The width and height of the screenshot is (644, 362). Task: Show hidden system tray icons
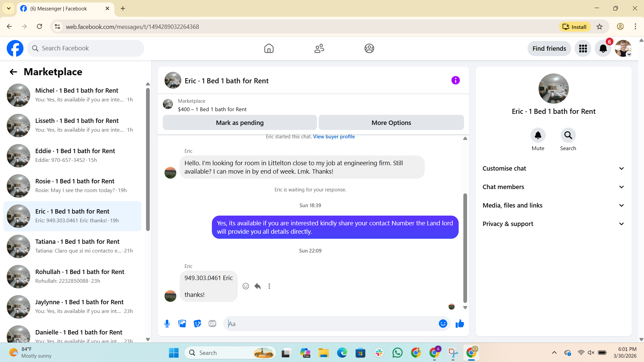pyautogui.click(x=554, y=353)
